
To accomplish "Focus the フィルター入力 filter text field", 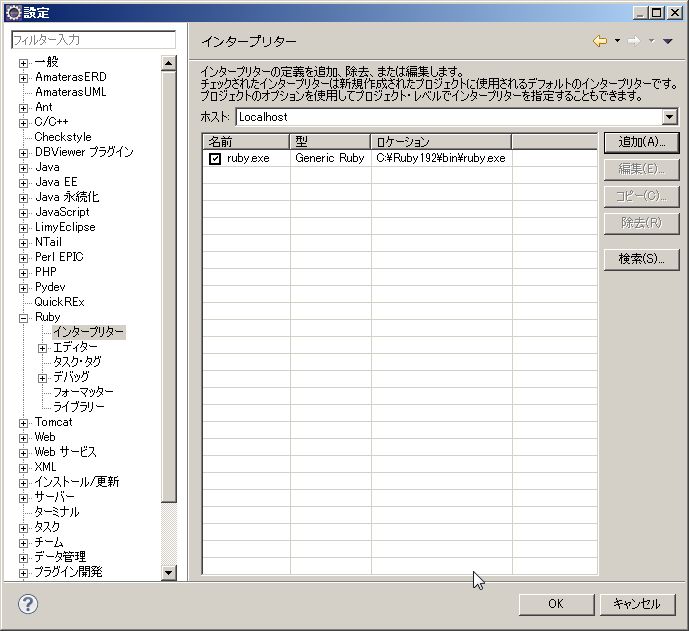I will click(x=93, y=40).
